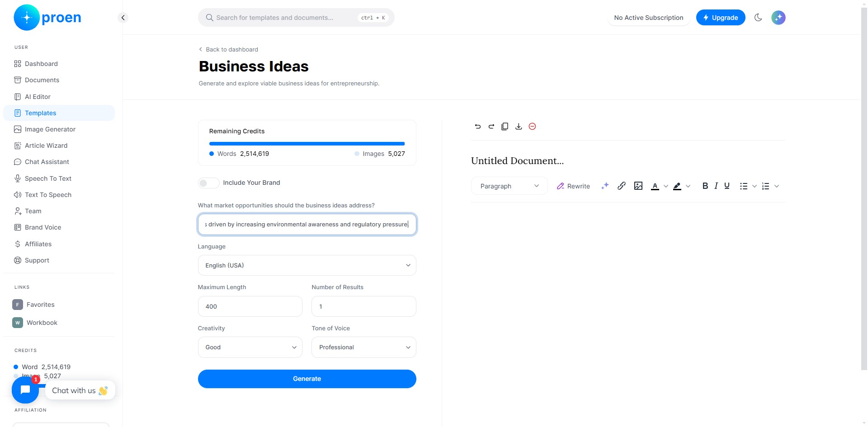Screen dimensions: 868x427
Task: Insert an image in the editor
Action: [x=638, y=186]
